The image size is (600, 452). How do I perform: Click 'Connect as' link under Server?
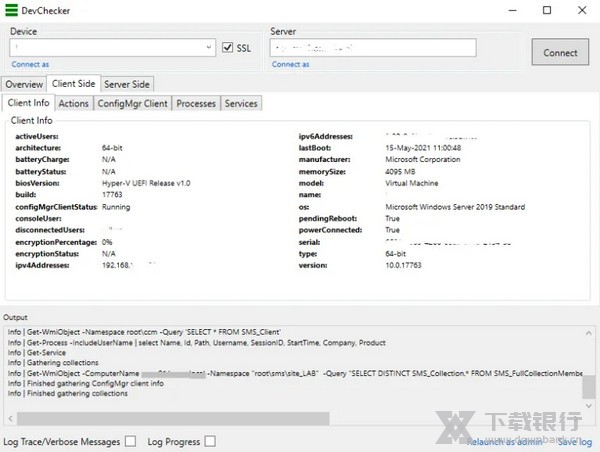point(291,64)
